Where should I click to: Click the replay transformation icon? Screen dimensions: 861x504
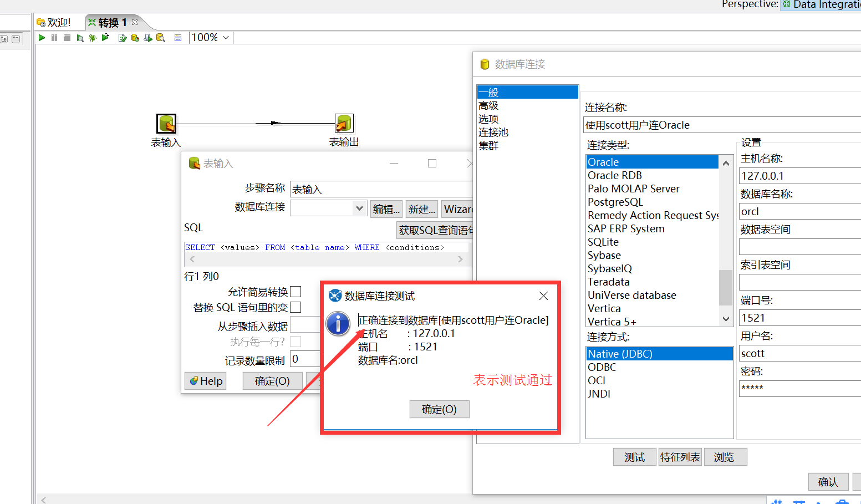[105, 38]
